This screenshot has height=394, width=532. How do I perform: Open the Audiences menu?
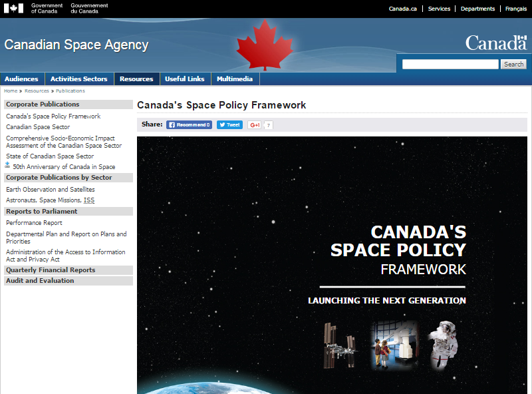click(22, 79)
